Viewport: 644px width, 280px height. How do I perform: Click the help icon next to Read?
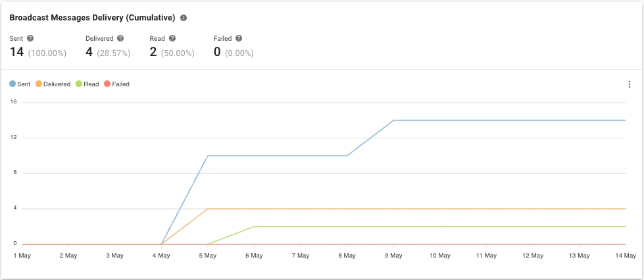[x=172, y=39]
